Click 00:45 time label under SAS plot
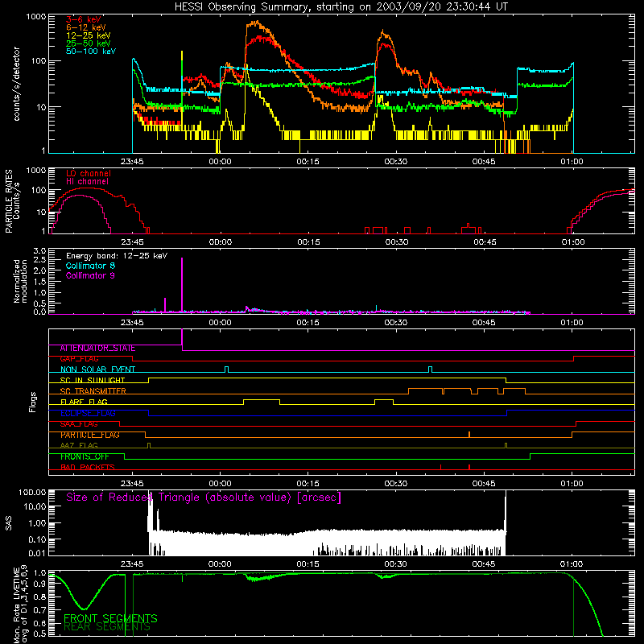Screen dimensions: 644x644 [x=484, y=564]
